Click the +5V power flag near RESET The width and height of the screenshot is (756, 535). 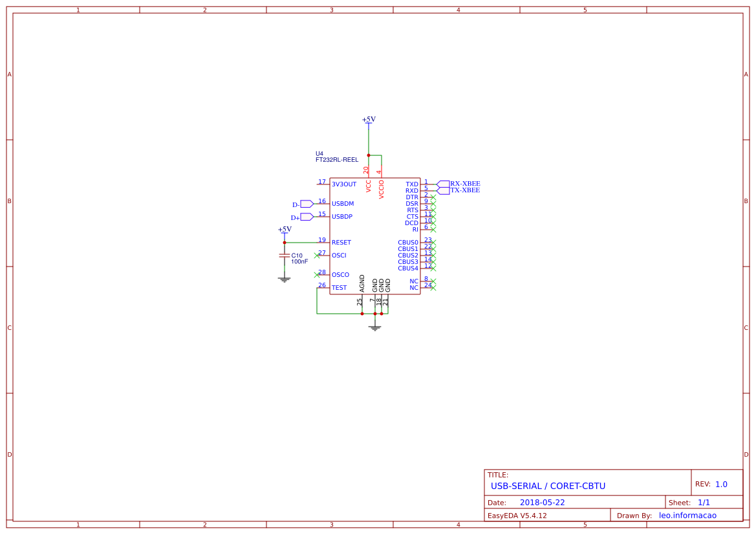[x=285, y=230]
